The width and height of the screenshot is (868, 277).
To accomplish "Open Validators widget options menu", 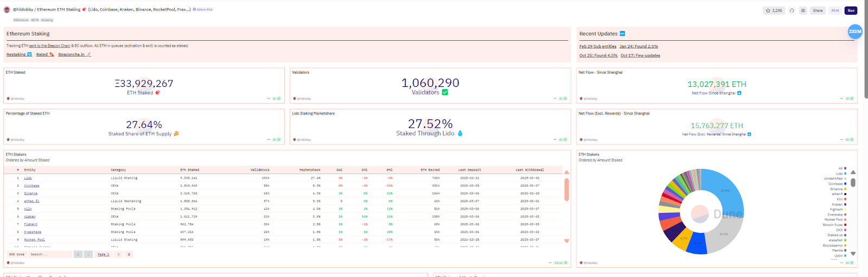I will point(555,99).
